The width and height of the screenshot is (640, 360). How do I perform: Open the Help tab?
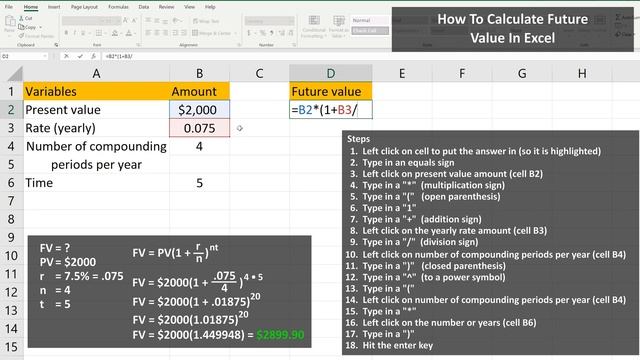click(x=210, y=7)
